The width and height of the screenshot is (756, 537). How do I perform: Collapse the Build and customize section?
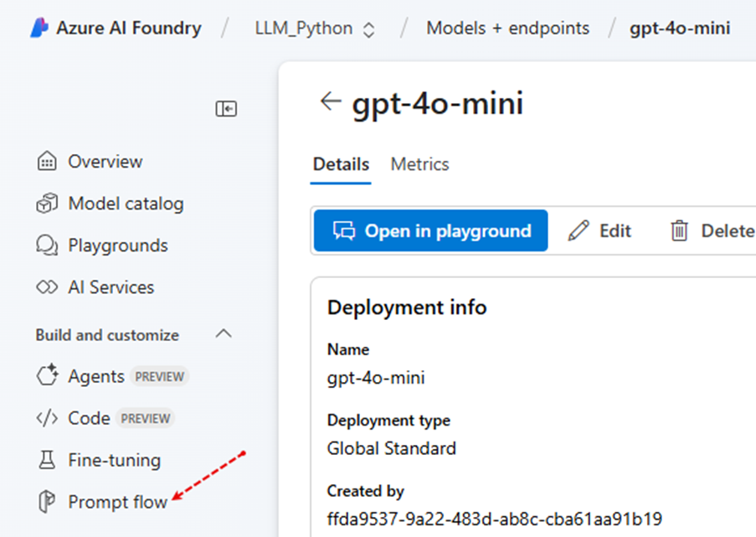tap(224, 333)
